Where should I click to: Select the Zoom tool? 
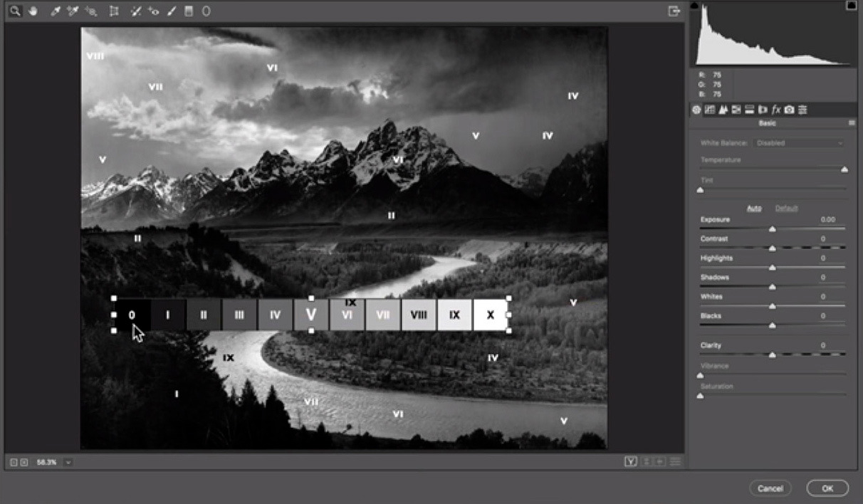15,11
